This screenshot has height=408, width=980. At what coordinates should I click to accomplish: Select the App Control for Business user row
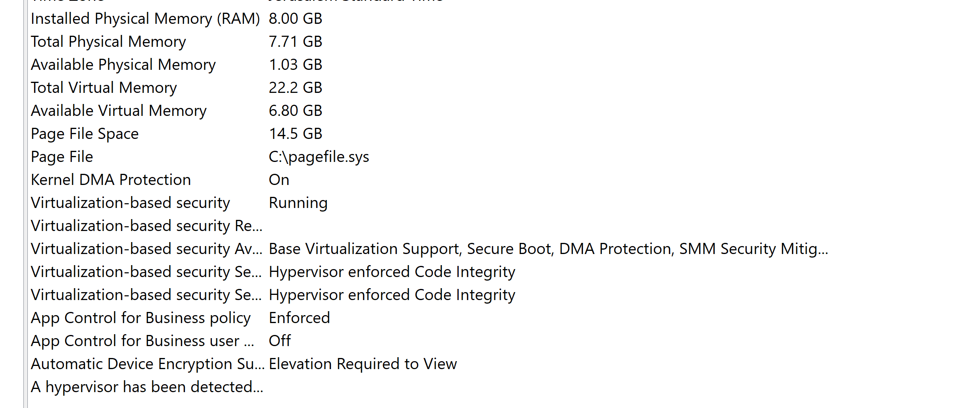pos(142,341)
